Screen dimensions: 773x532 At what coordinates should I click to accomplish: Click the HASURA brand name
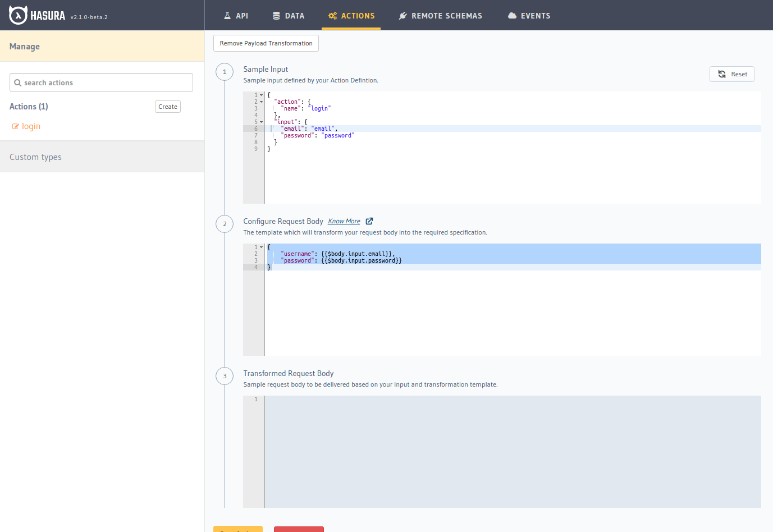(48, 16)
